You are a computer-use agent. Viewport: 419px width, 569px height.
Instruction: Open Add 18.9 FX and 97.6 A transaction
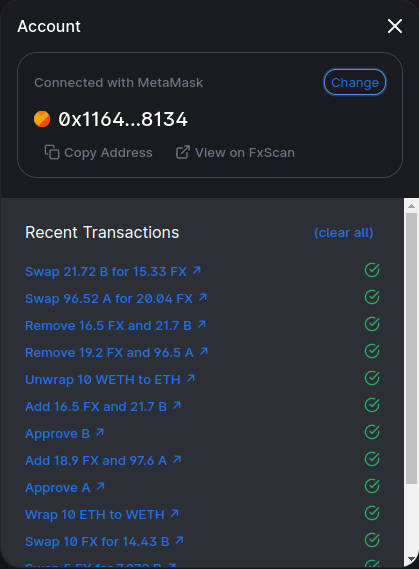point(103,460)
